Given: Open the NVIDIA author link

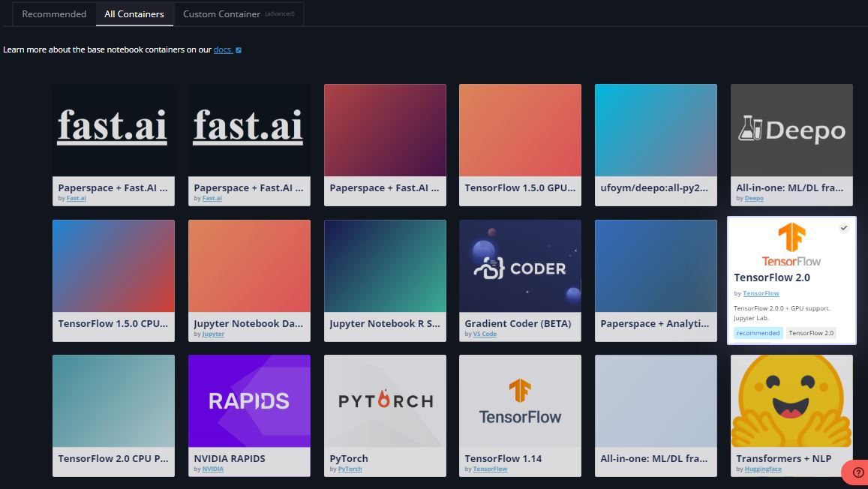Looking at the screenshot, I should pos(213,469).
